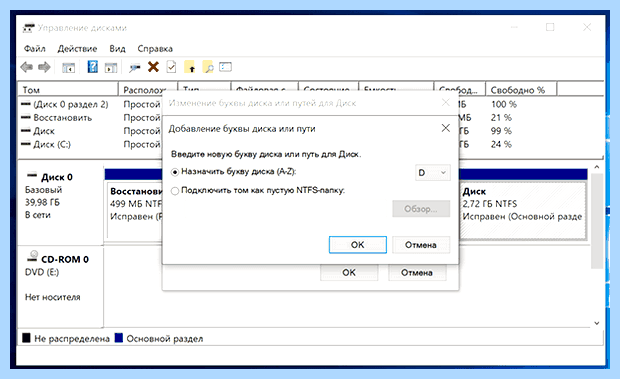Click the '21 %' free space cell
This screenshot has width=620, height=379.
[501, 118]
